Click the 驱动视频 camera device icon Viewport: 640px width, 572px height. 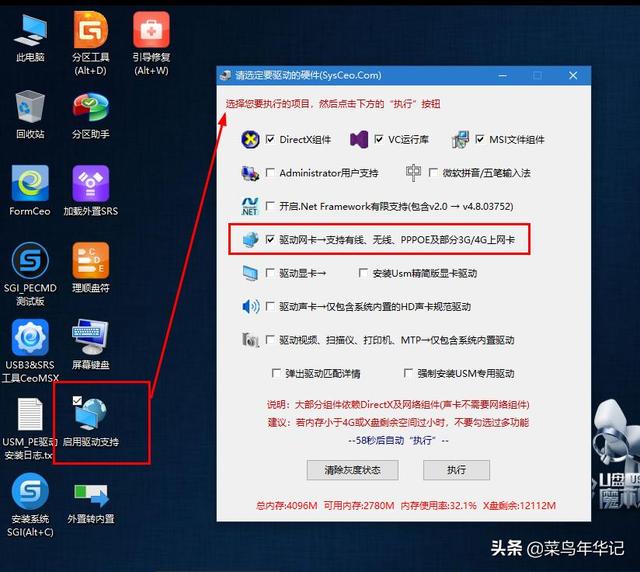(250, 340)
